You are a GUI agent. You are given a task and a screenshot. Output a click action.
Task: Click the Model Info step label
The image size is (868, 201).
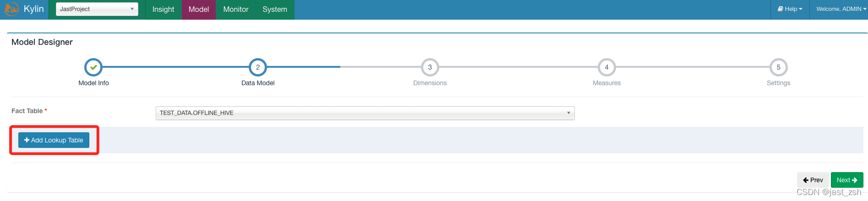point(93,83)
